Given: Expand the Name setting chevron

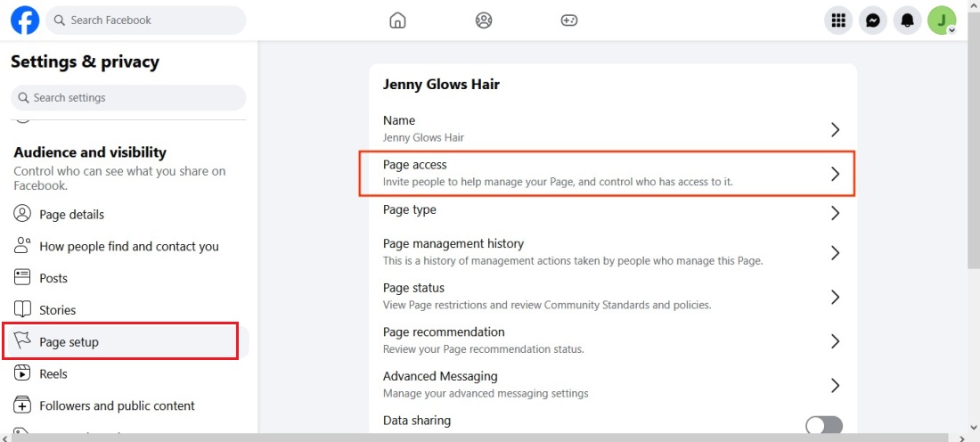Looking at the screenshot, I should click(x=835, y=129).
